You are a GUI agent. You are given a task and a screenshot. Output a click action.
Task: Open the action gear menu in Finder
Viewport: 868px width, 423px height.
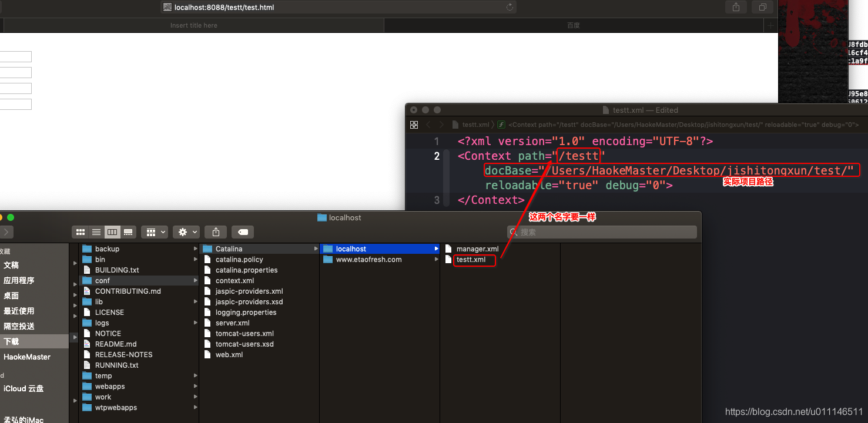[186, 231]
